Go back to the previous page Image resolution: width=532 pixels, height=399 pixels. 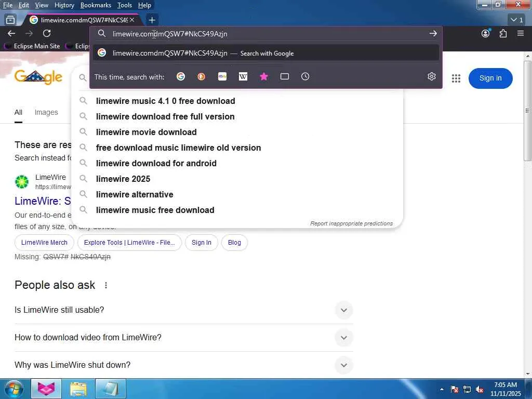11,33
